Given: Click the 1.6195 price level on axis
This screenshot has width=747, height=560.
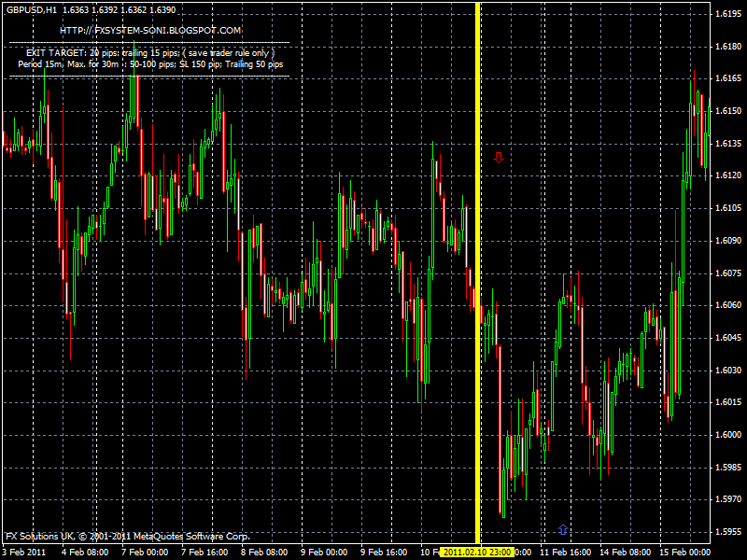Looking at the screenshot, I should tap(727, 14).
